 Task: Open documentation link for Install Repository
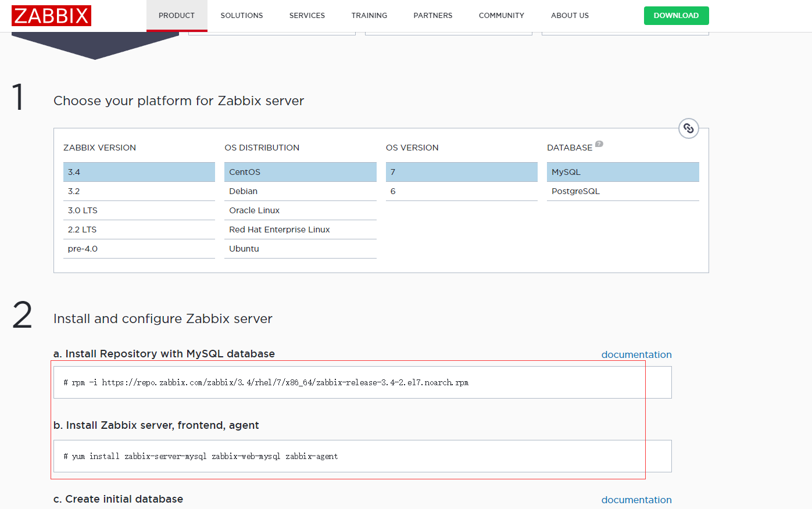tap(636, 354)
